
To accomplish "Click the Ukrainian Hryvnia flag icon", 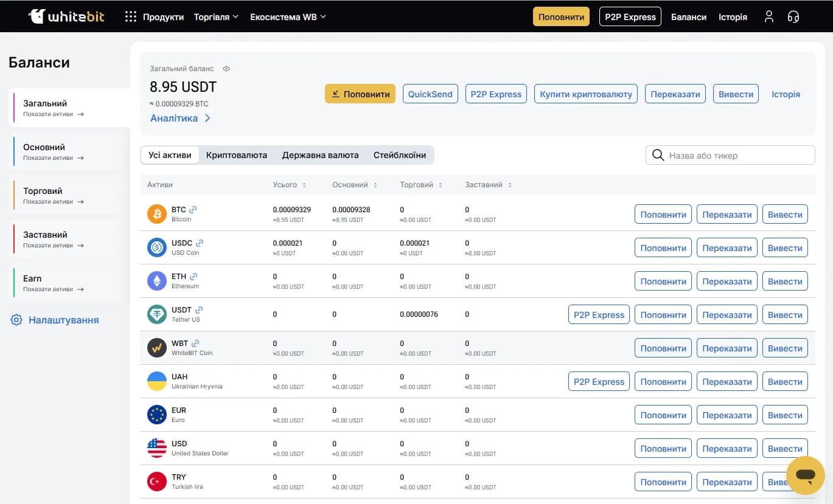I will pyautogui.click(x=157, y=381).
